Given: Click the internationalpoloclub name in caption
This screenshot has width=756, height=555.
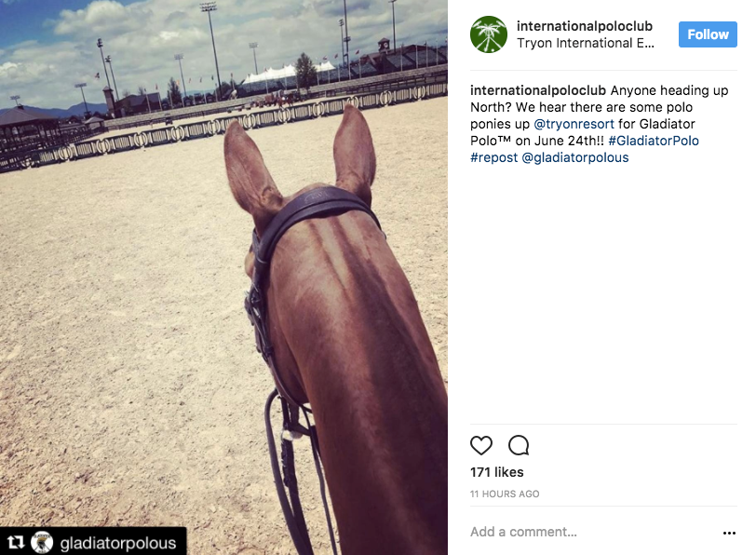Looking at the screenshot, I should tap(537, 90).
